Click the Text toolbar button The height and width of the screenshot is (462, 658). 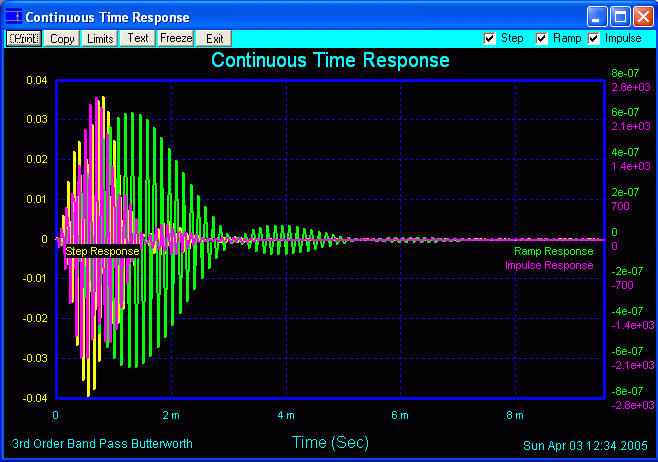pyautogui.click(x=137, y=38)
